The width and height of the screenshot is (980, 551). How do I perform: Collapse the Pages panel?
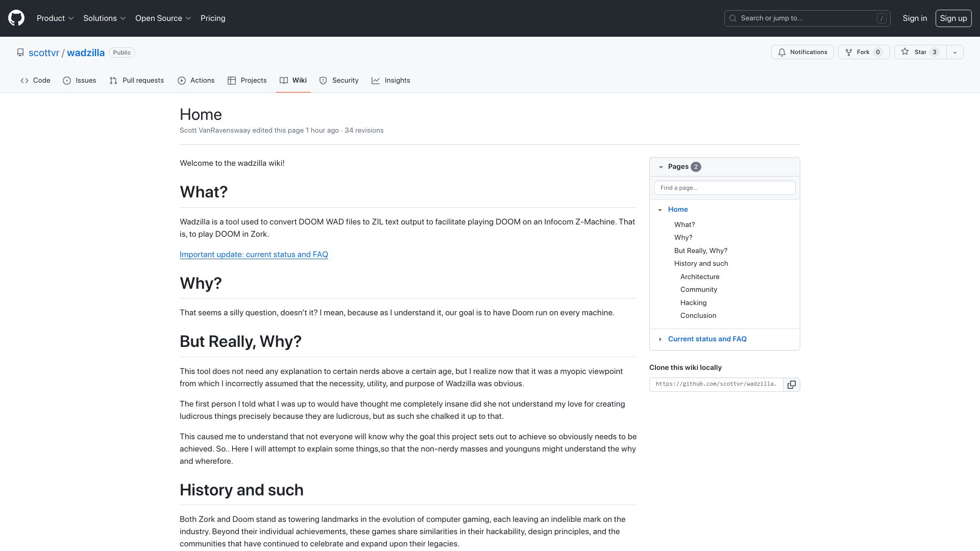[x=661, y=167]
